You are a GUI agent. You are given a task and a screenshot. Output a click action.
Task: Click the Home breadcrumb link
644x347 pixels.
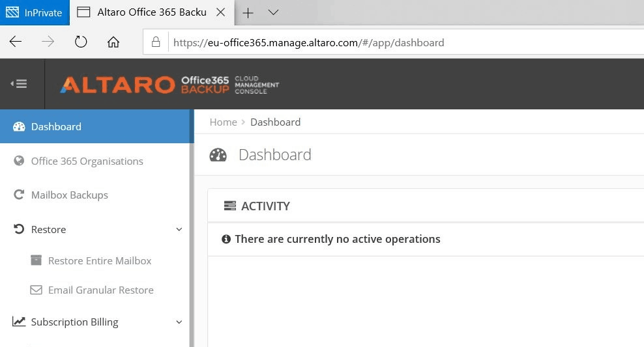click(x=224, y=122)
